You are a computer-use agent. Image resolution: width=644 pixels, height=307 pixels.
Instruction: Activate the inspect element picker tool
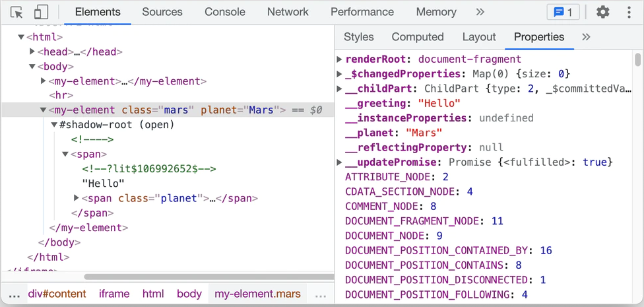[x=17, y=13]
